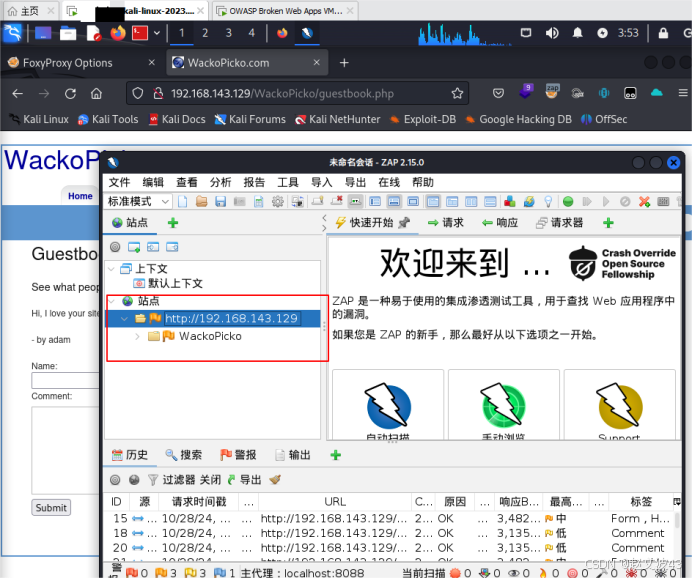Viewport: 692px width, 578px height.
Task: Click the Snapshot Session icon in ZAP toolbar
Action: click(x=239, y=202)
